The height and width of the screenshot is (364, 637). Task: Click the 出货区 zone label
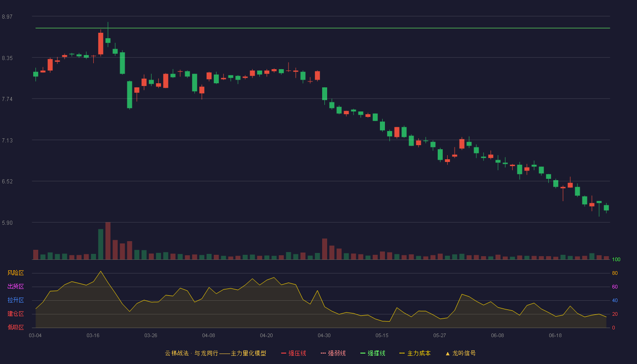16,287
